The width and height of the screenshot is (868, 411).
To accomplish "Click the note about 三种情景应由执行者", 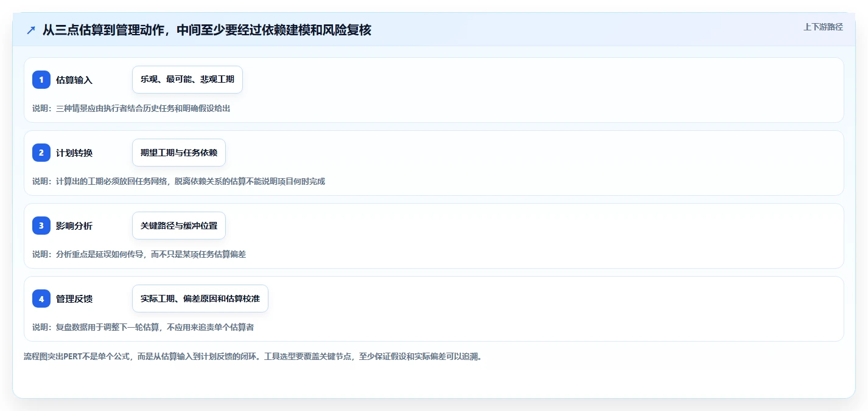I will coord(131,108).
